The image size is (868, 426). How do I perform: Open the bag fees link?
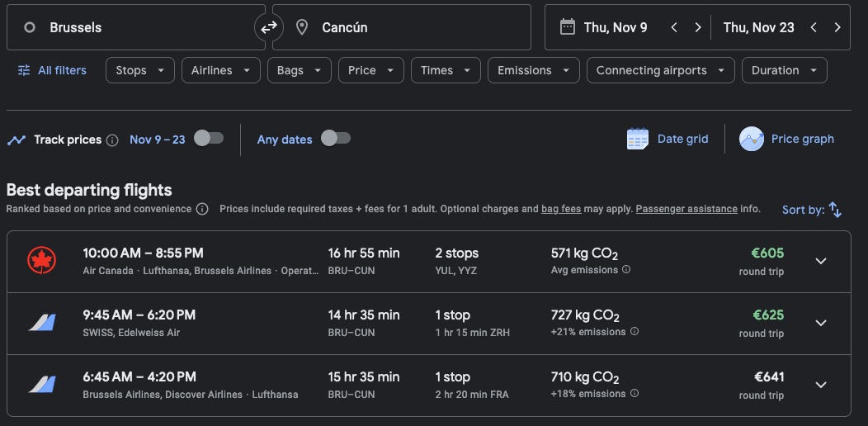coord(561,210)
